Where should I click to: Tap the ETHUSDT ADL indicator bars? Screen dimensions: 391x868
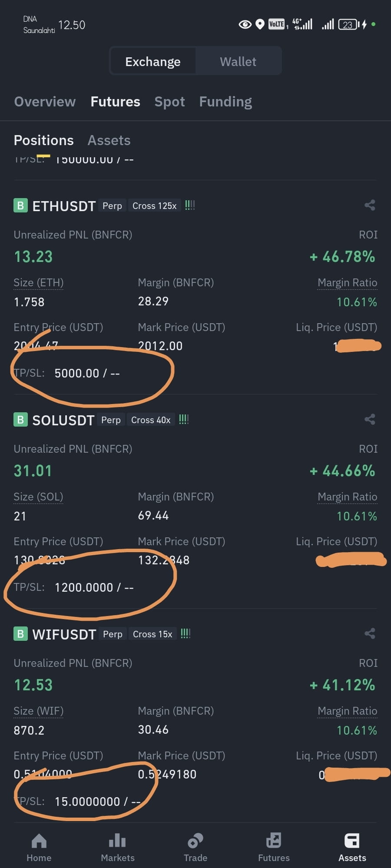[x=190, y=205]
